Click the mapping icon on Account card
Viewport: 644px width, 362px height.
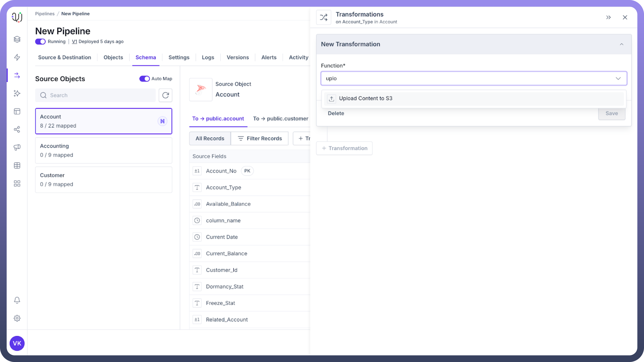tap(162, 121)
